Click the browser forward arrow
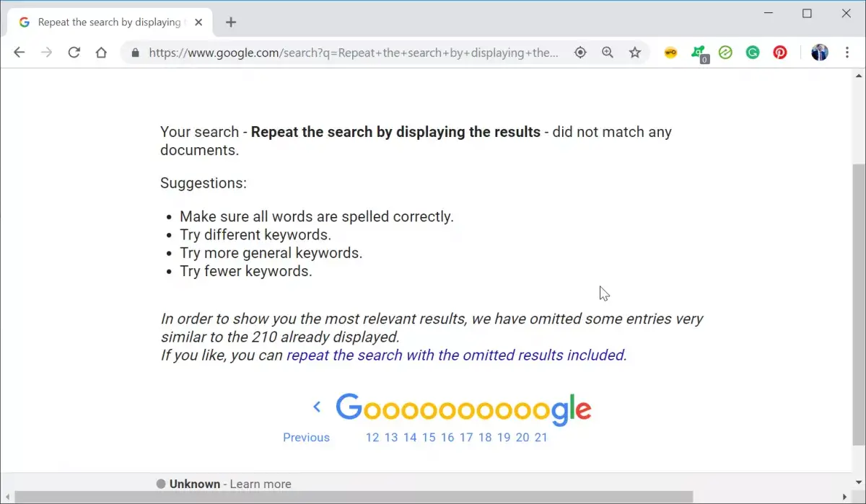This screenshot has height=504, width=866. (47, 53)
